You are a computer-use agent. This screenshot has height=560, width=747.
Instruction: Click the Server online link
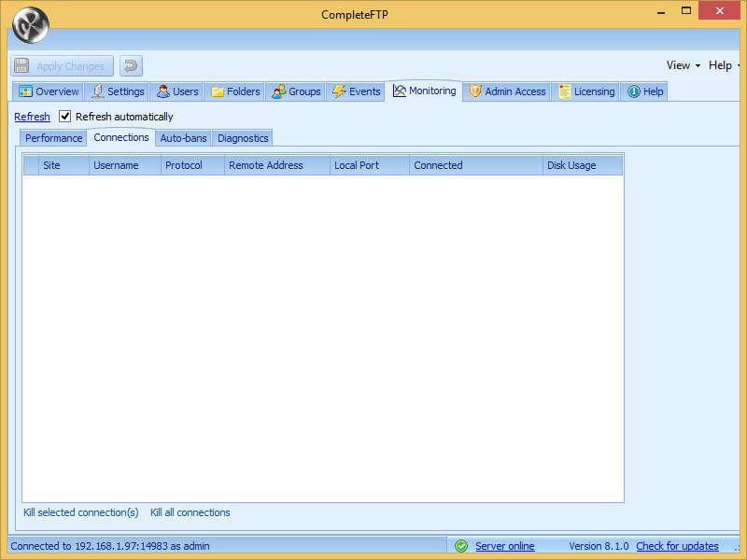505,546
